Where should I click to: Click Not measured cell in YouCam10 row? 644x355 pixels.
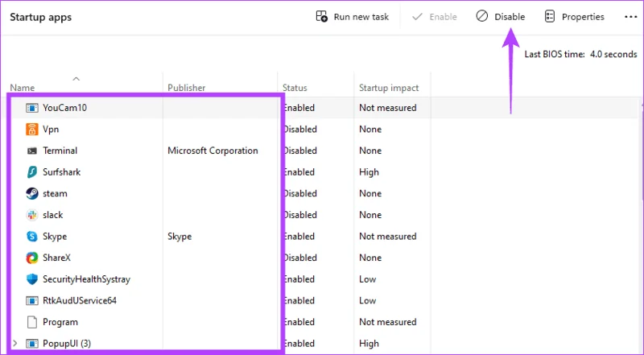(x=388, y=108)
